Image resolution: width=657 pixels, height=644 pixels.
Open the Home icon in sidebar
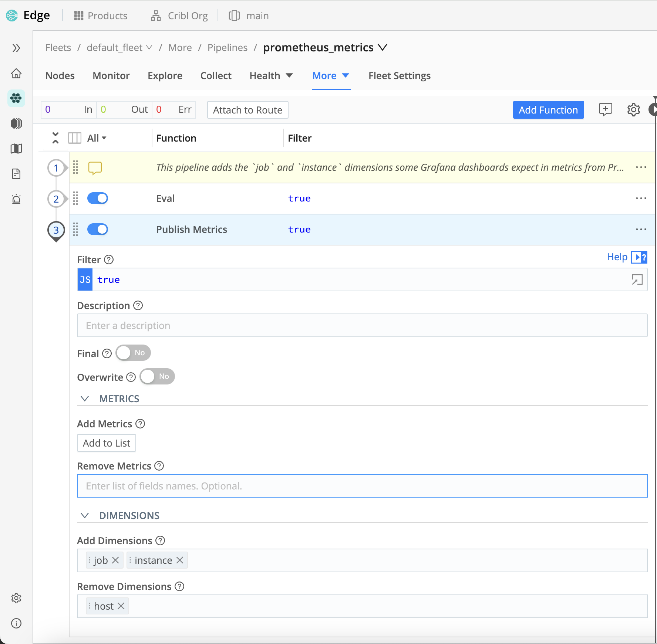click(16, 73)
